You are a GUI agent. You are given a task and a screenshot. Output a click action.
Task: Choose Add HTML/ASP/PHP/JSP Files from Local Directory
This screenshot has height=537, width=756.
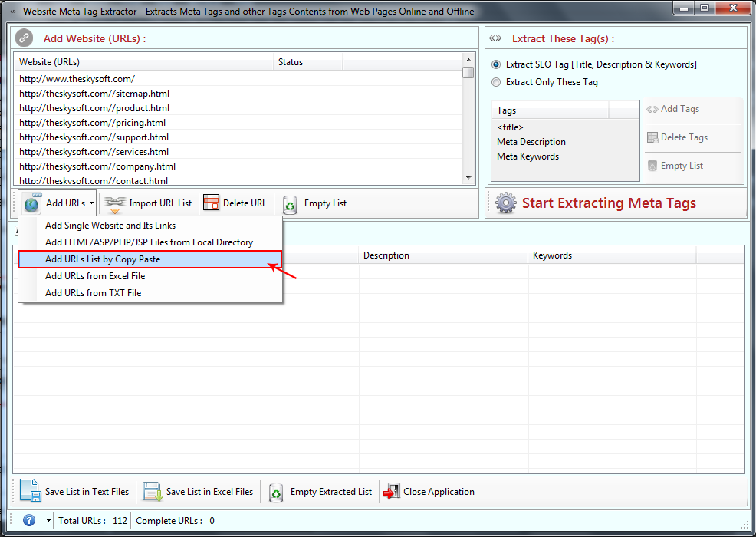[149, 242]
